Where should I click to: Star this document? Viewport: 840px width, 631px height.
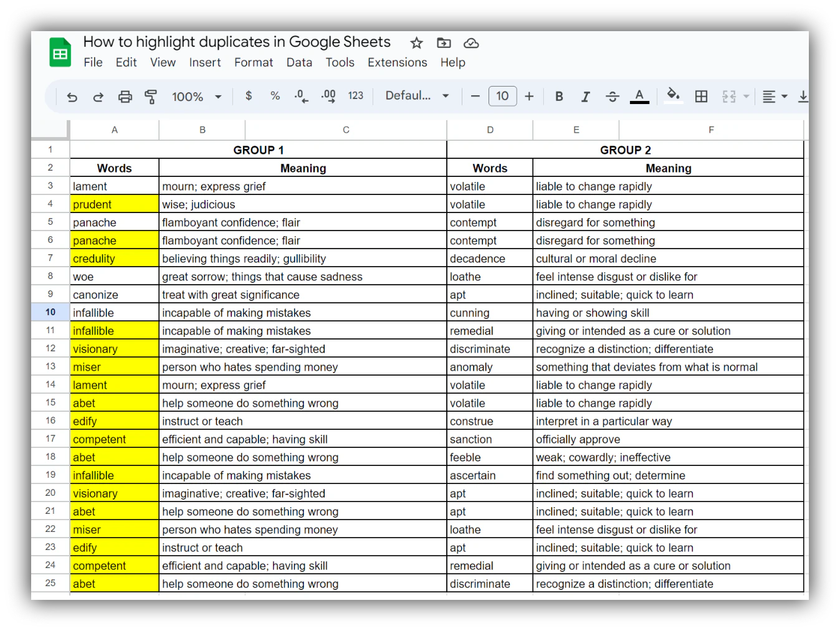(416, 43)
